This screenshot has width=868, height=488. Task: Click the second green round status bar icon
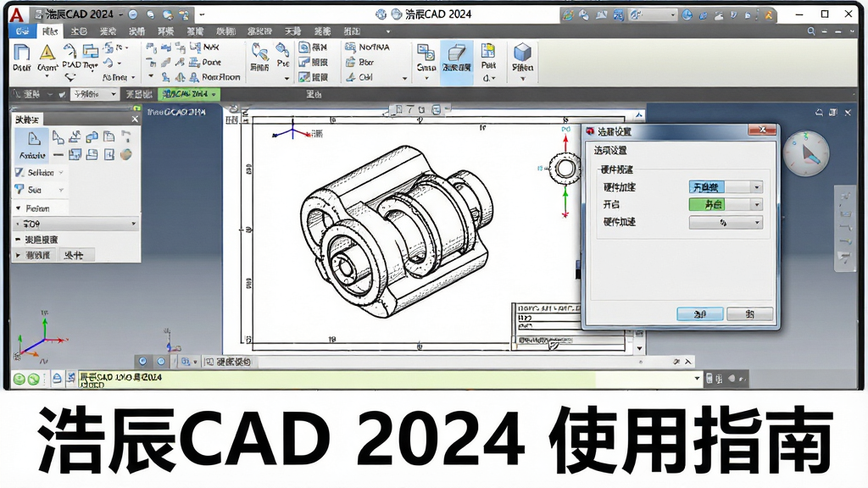pos(34,379)
